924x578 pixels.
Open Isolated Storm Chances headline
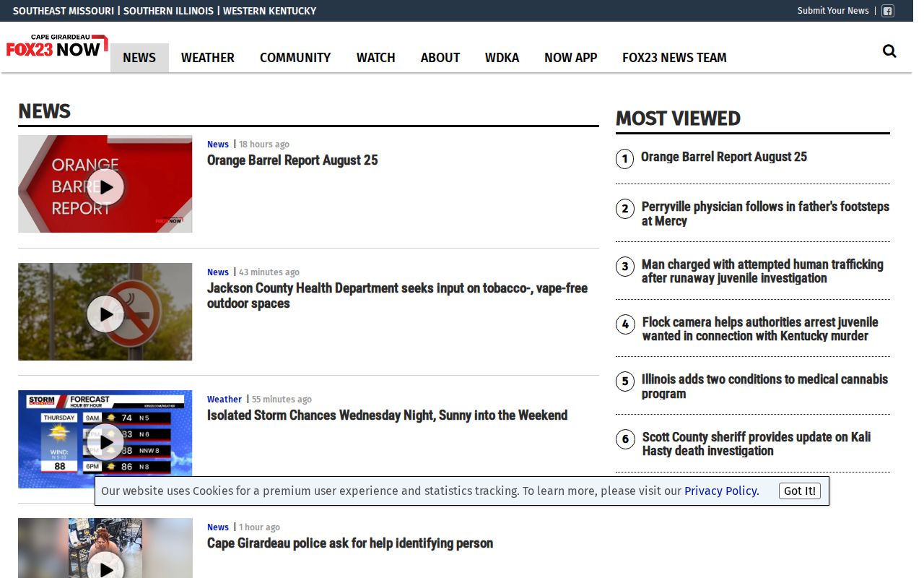[x=387, y=415]
